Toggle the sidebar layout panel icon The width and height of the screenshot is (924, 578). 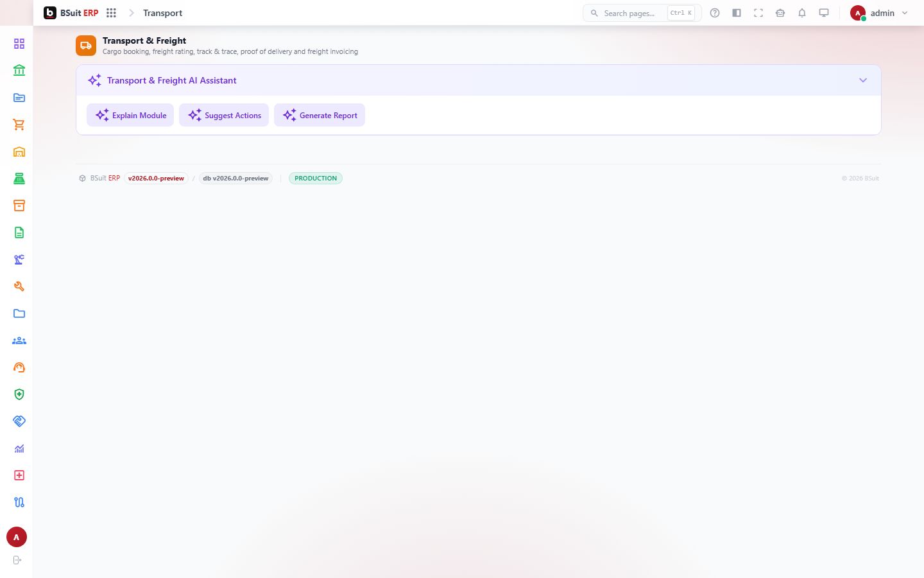[737, 13]
